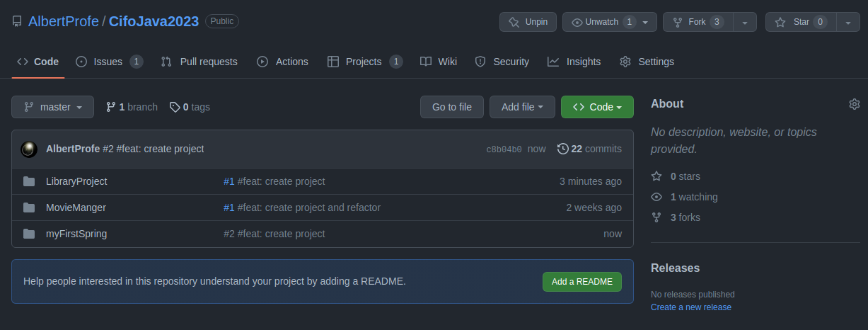View the 0 stars link
This screenshot has width=868, height=330.
[x=676, y=176]
